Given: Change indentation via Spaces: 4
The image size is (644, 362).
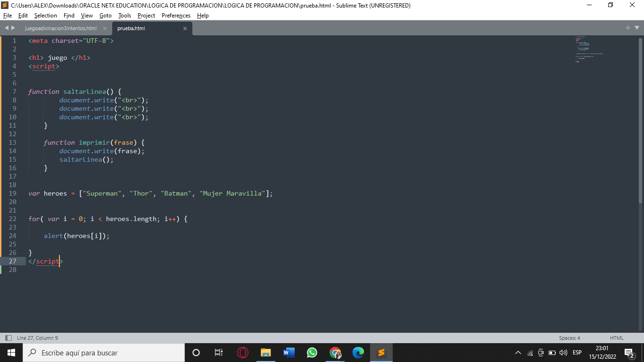Looking at the screenshot, I should (x=570, y=338).
